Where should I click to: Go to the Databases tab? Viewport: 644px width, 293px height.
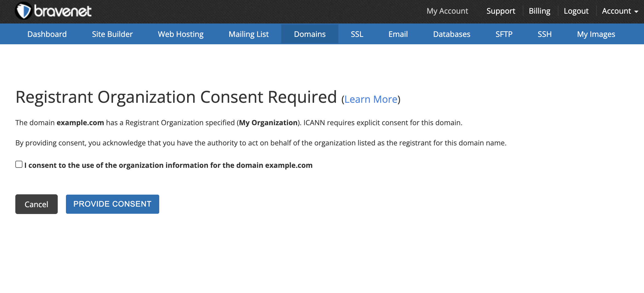pyautogui.click(x=451, y=34)
